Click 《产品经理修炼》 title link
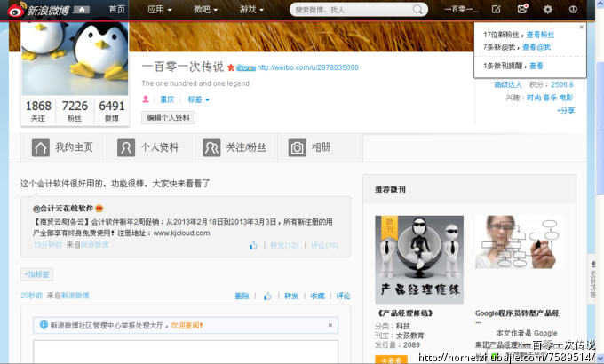 coord(404,313)
